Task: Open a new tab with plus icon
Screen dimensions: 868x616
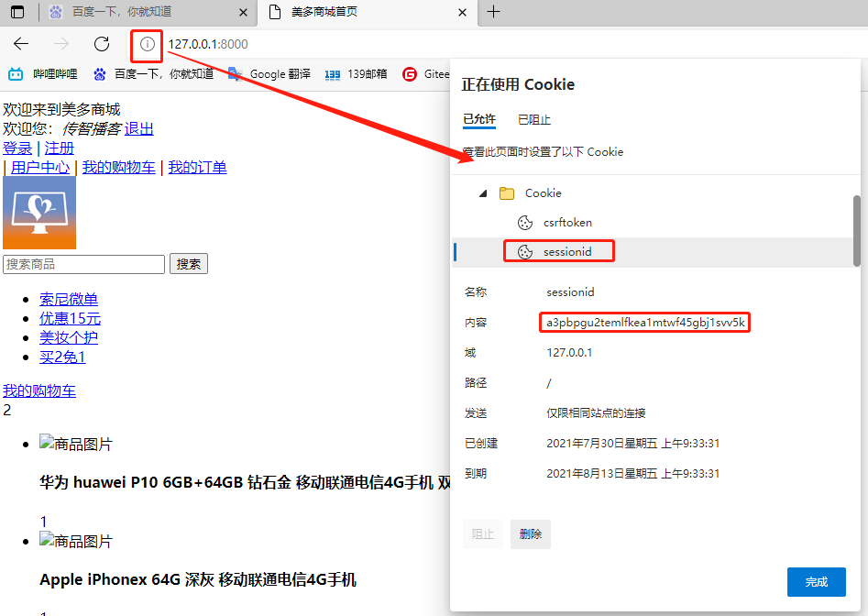Action: 493,12
